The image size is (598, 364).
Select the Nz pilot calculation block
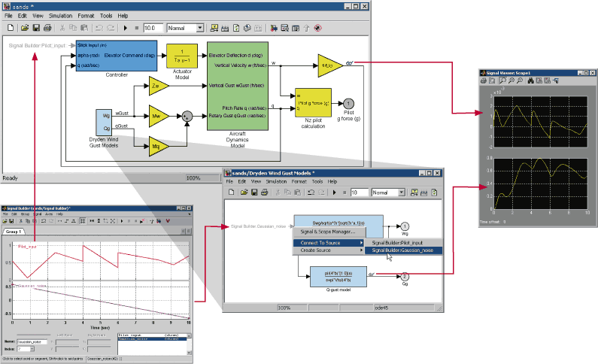coord(313,103)
